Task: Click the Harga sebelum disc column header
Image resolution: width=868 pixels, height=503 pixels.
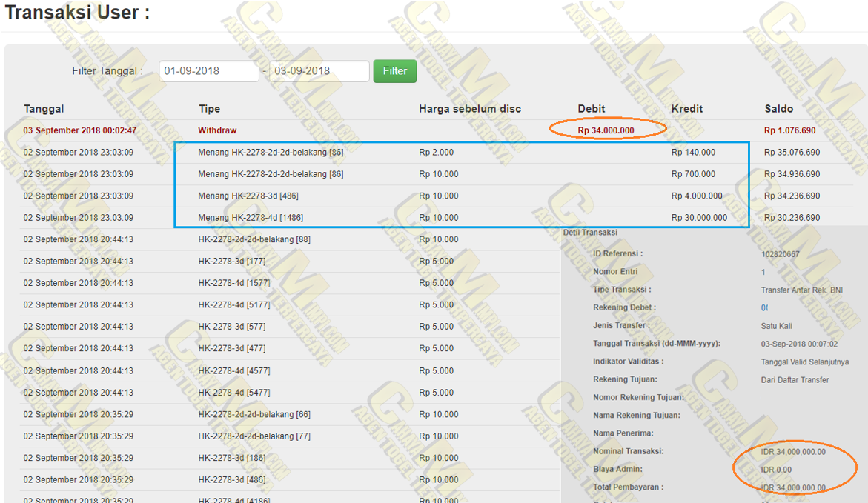Action: [x=469, y=109]
